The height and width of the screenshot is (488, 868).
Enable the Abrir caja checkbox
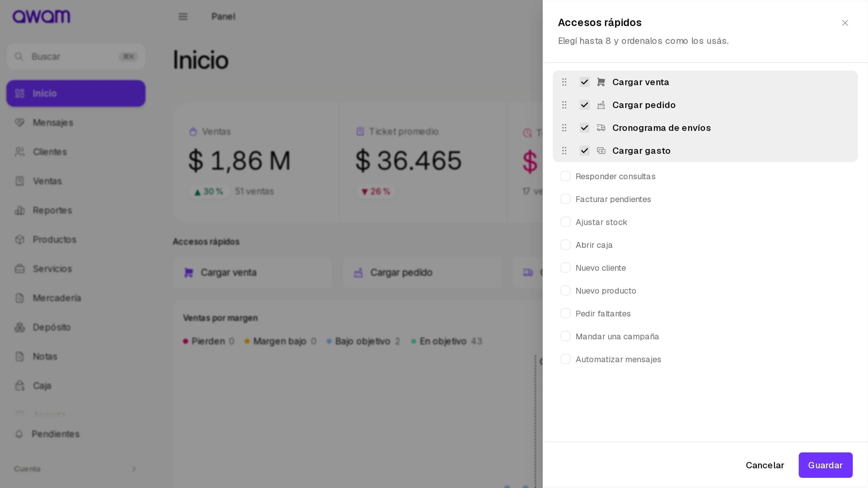(566, 245)
